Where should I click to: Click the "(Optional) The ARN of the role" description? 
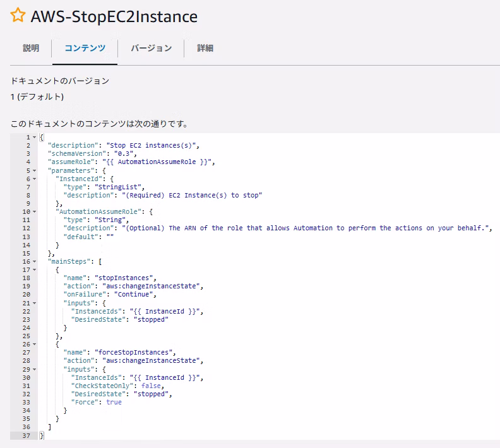click(305, 228)
